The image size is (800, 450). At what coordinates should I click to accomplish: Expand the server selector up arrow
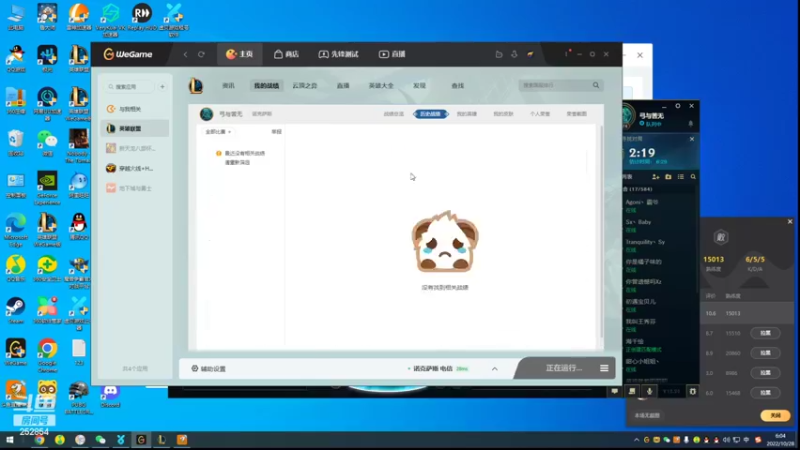(494, 368)
